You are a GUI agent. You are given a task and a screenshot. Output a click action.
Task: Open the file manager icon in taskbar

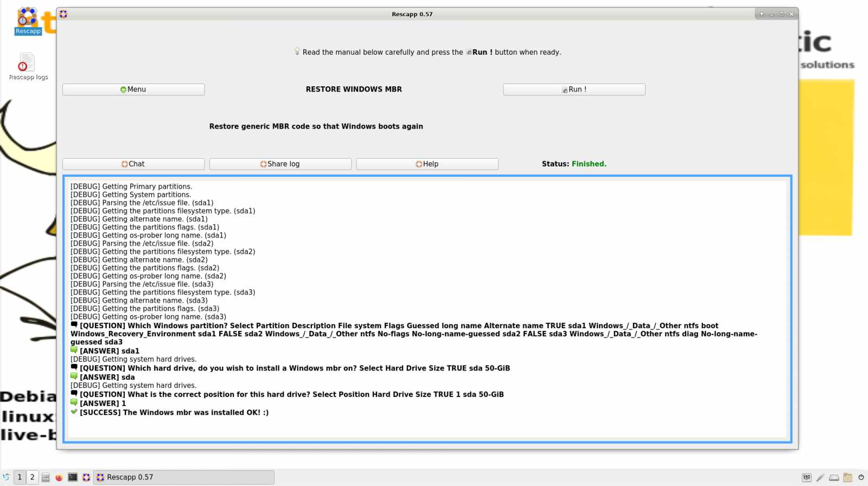pyautogui.click(x=46, y=477)
